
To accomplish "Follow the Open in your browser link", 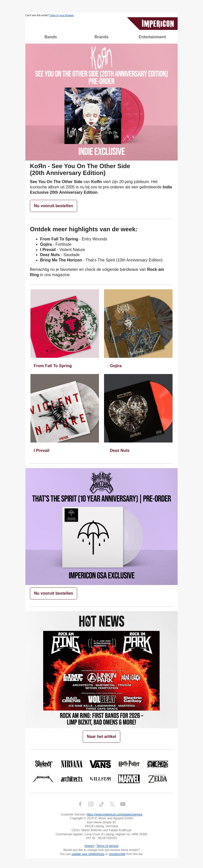I will [61, 15].
